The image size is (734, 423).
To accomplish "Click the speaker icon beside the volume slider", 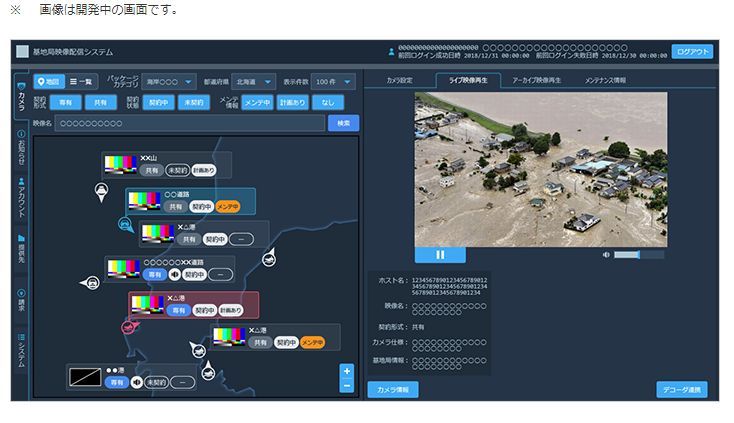I will pos(606,254).
